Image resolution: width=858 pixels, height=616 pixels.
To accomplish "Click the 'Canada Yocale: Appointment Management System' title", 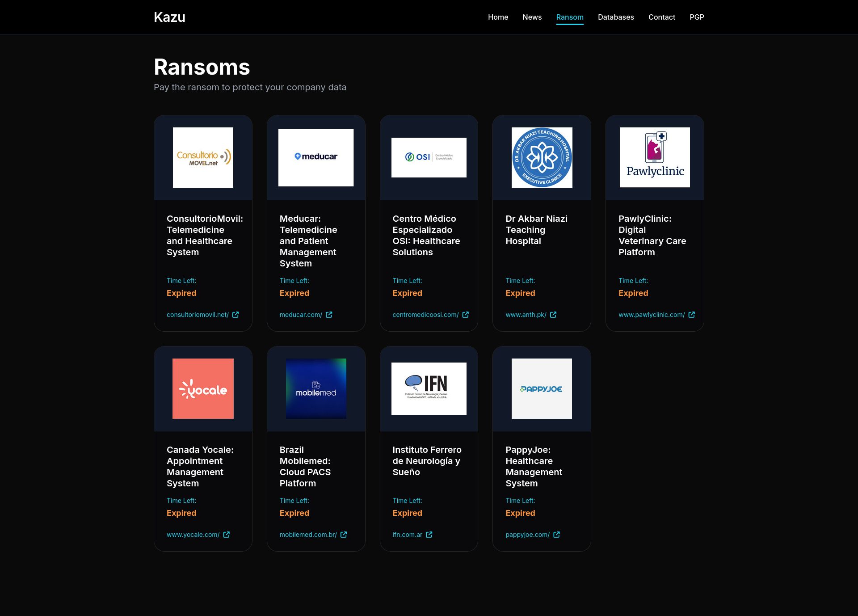I will tap(200, 467).
